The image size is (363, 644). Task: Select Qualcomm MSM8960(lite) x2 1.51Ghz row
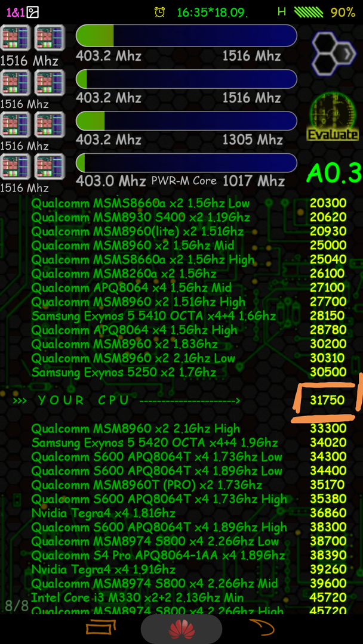[x=189, y=231]
